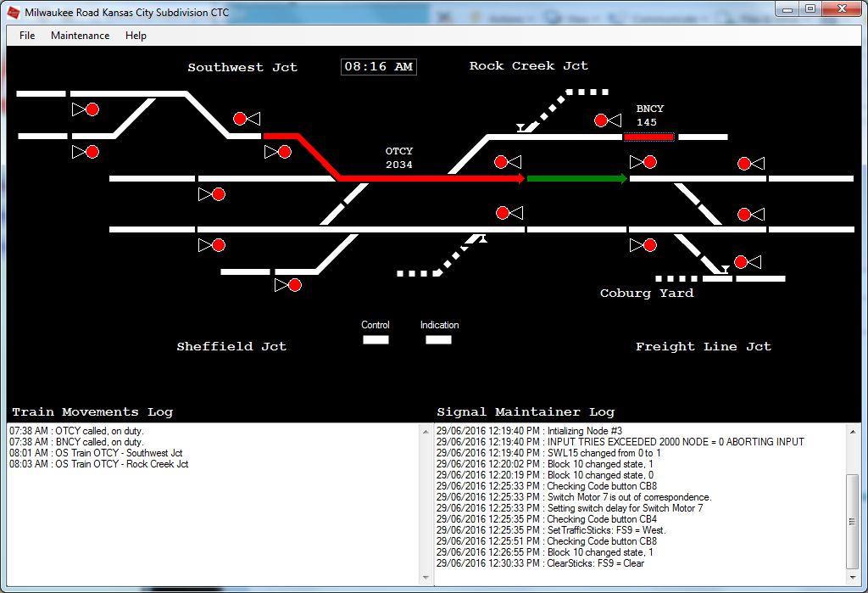Click Signal Maintainer Log scrollbar up arrow

853,432
